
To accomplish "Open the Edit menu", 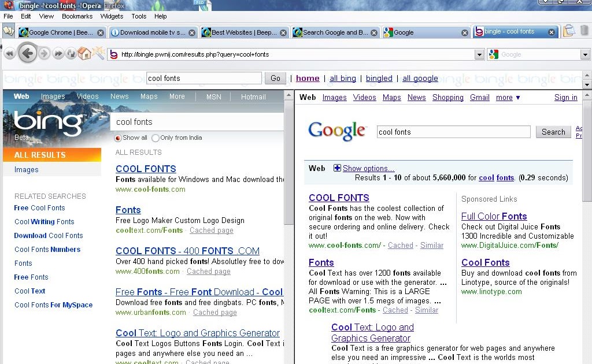I will [25, 16].
